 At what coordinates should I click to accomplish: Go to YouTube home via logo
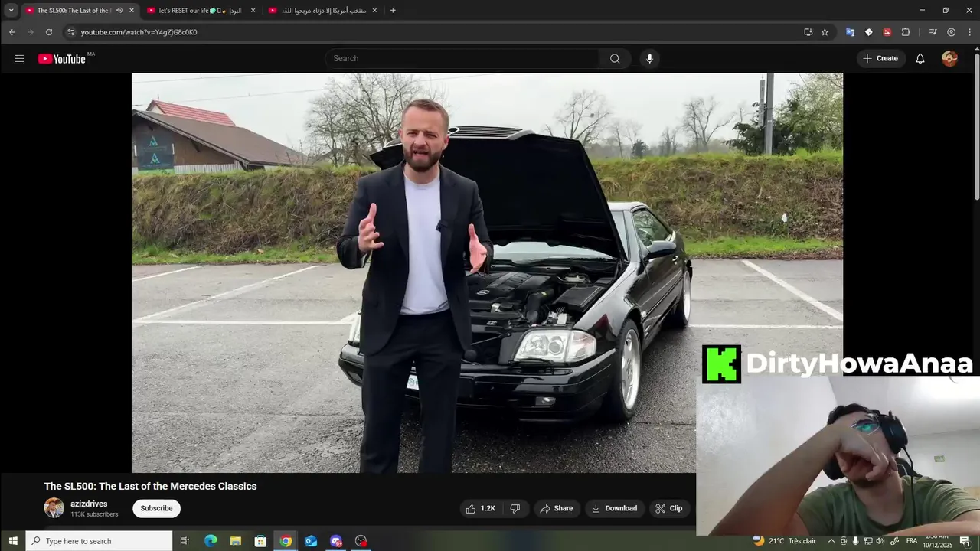(x=62, y=59)
